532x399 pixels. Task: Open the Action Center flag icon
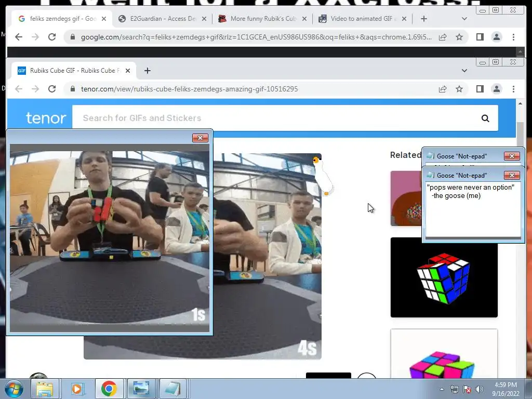(x=467, y=389)
